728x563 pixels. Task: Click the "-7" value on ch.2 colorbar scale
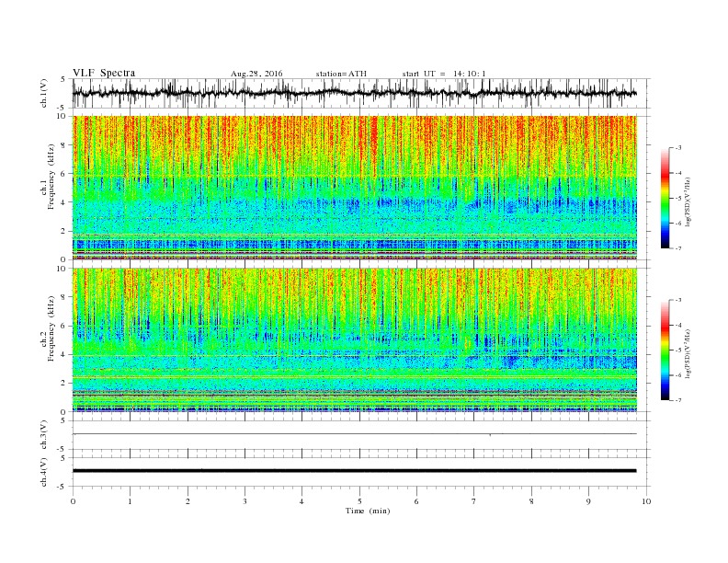coord(678,400)
